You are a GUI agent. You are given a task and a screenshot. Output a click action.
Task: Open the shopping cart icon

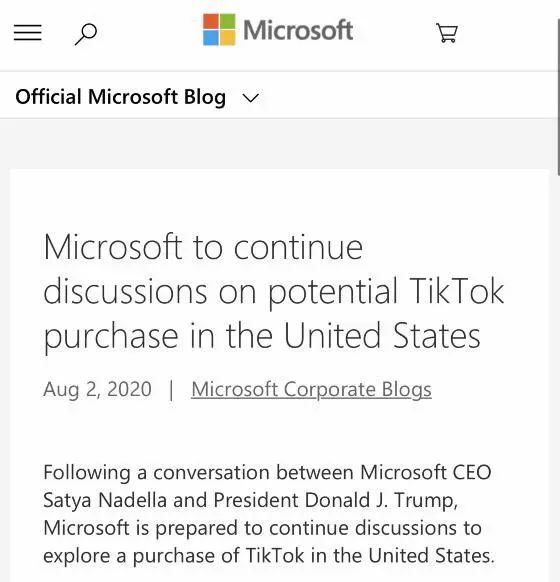[x=447, y=33]
